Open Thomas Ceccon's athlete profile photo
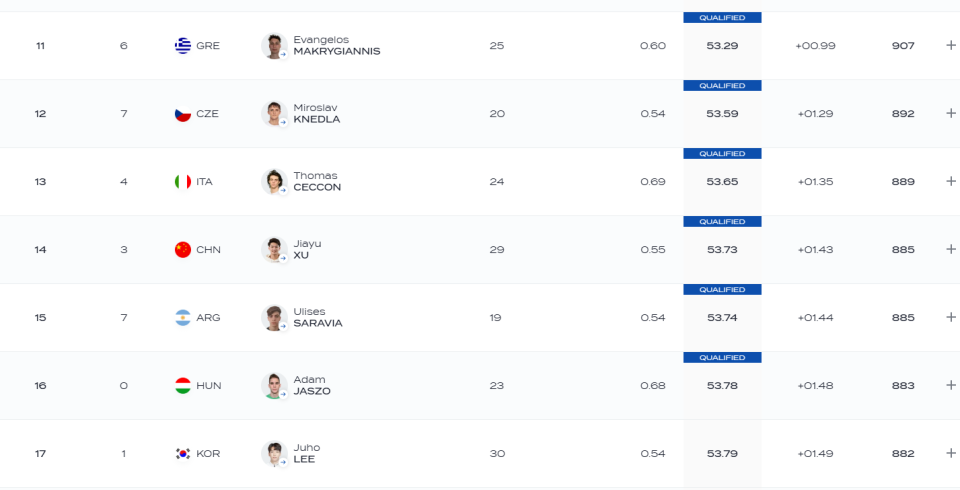The image size is (960, 490). coord(274,182)
